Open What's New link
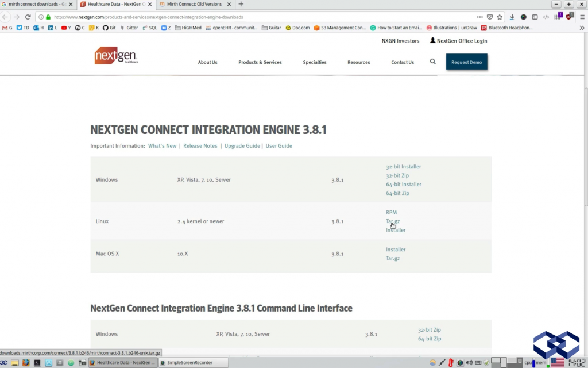588x368 pixels. click(162, 146)
